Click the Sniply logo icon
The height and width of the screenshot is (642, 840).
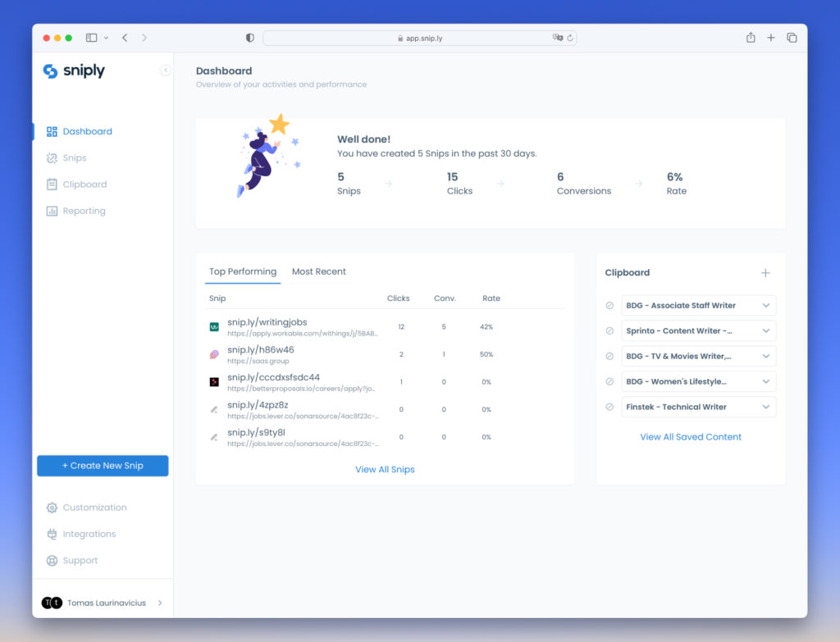50,71
